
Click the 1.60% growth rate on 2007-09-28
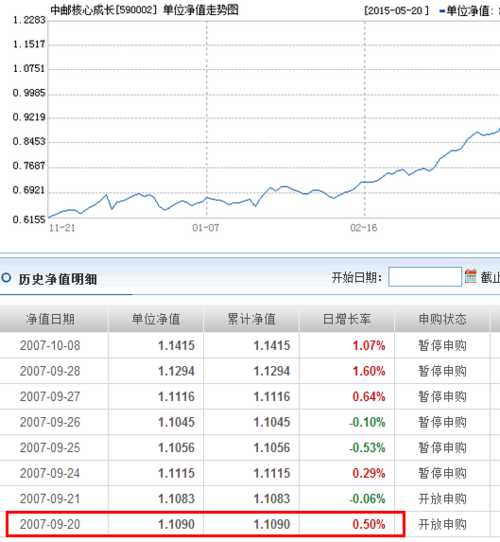tap(369, 371)
